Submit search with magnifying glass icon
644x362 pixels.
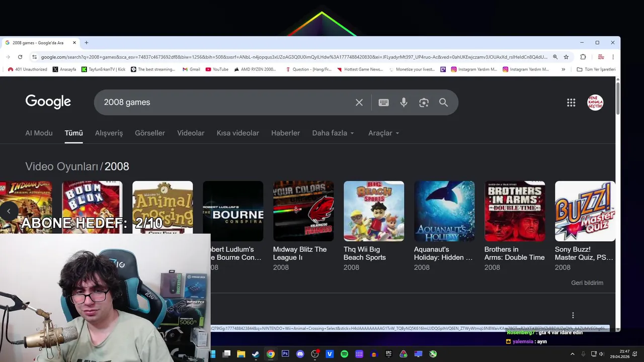coord(443,103)
